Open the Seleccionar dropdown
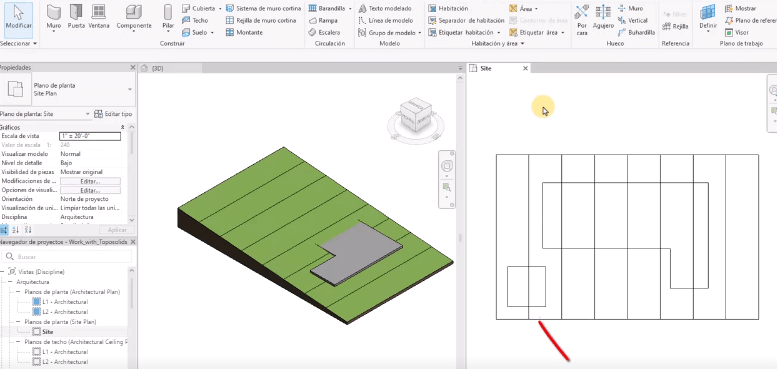 (x=18, y=44)
